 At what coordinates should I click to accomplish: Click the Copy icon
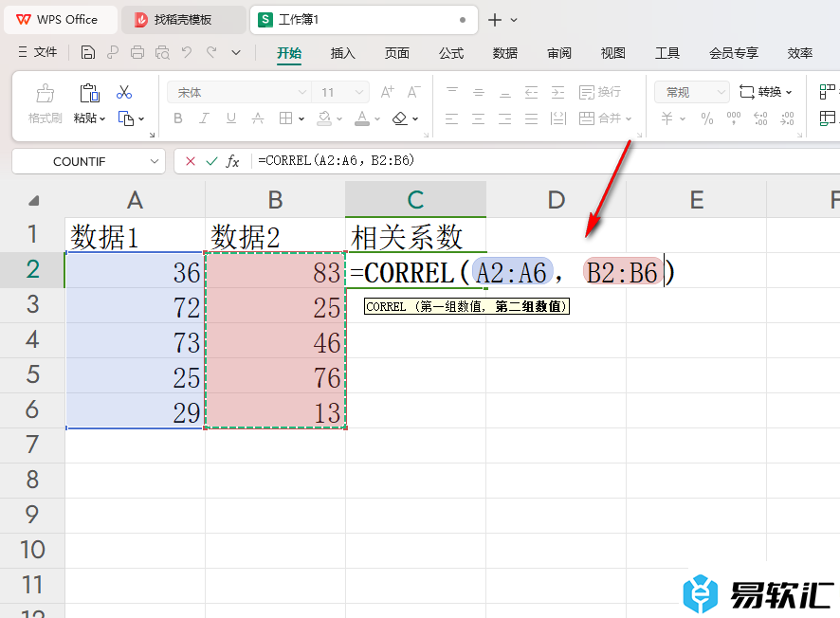pos(125,118)
